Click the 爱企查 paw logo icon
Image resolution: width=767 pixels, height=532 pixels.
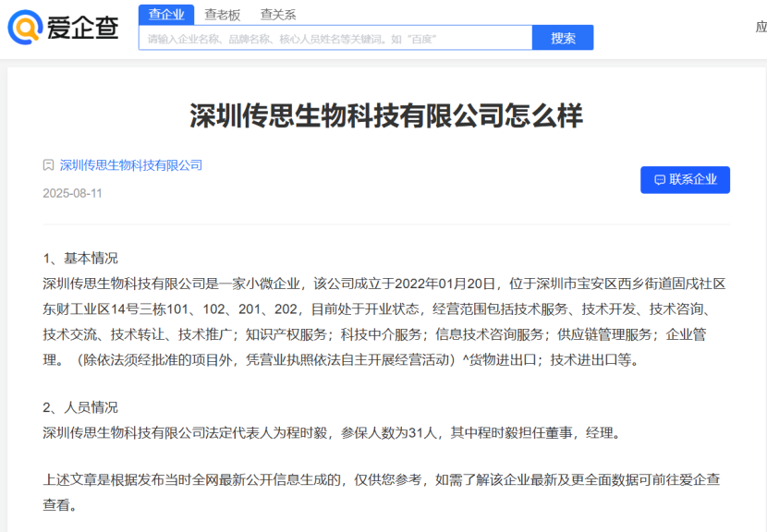coord(25,28)
